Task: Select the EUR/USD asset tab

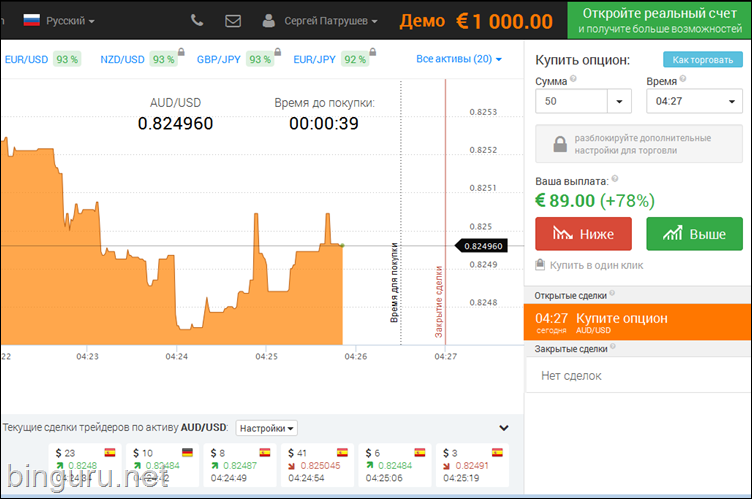Action: tap(27, 59)
